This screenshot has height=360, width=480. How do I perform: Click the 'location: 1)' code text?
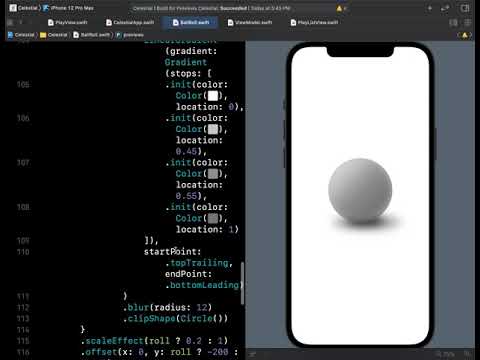pyautogui.click(x=207, y=229)
